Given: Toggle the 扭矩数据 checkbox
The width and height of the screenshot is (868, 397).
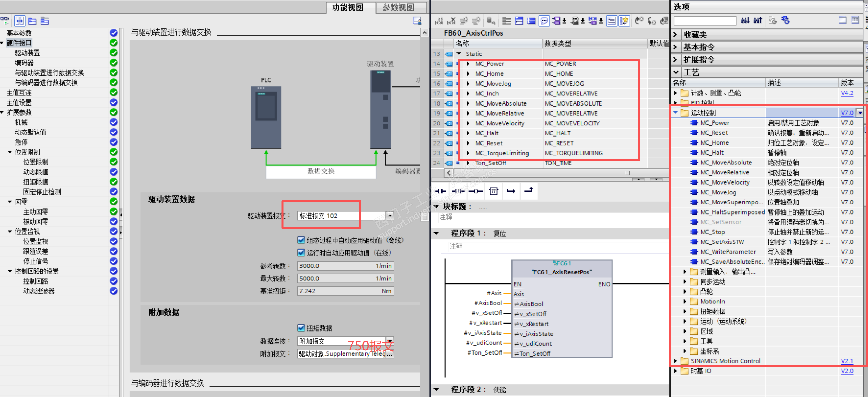Looking at the screenshot, I should pos(301,328).
